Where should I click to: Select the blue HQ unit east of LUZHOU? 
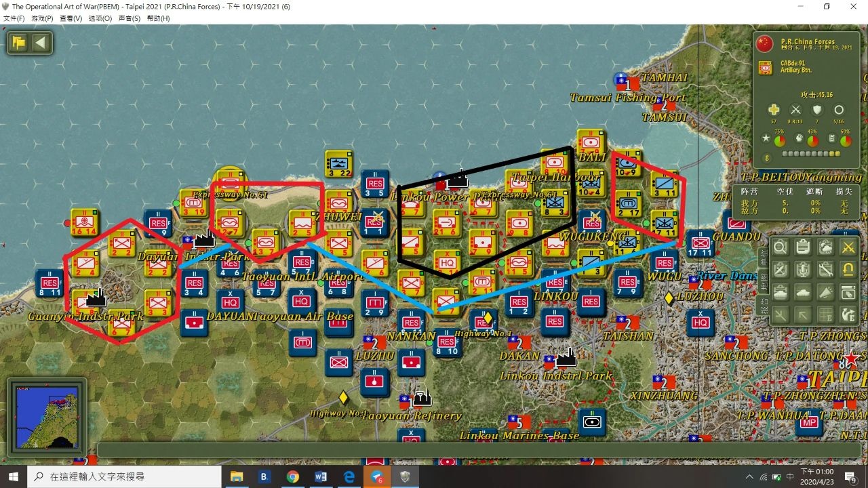click(701, 323)
